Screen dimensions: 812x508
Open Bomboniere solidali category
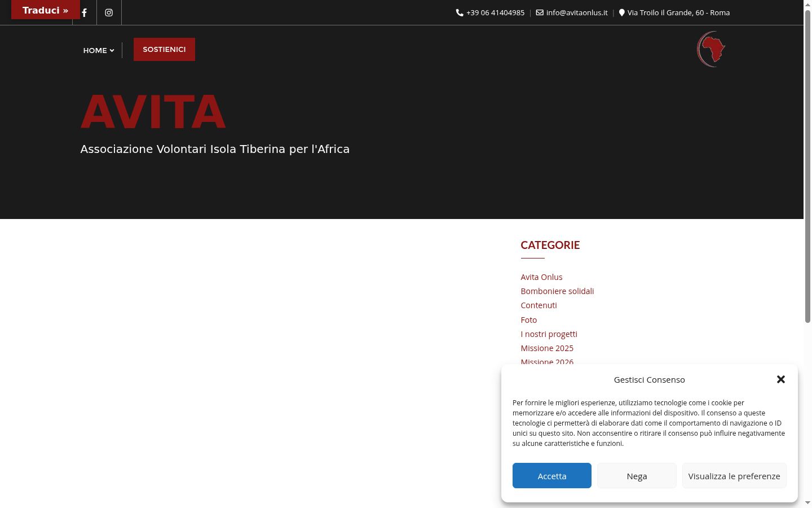coord(557,291)
